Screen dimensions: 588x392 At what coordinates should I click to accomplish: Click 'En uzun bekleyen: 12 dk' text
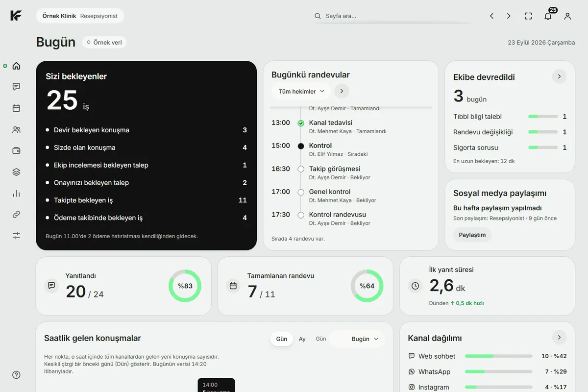(484, 161)
